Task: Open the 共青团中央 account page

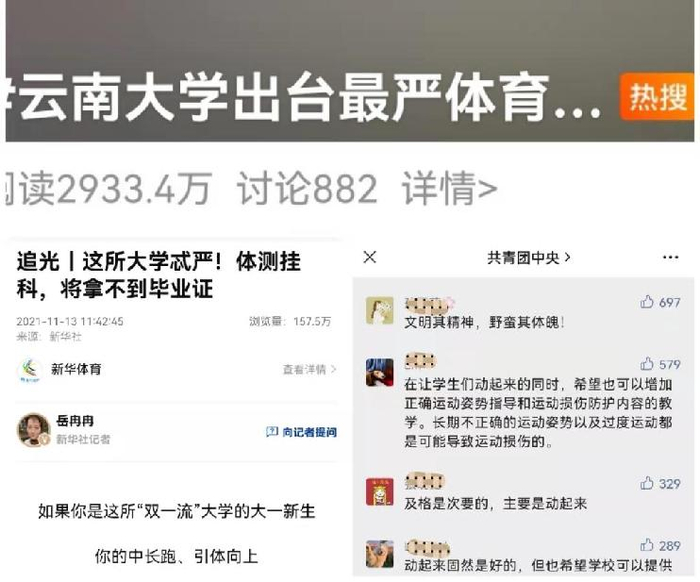Action: coord(529,258)
